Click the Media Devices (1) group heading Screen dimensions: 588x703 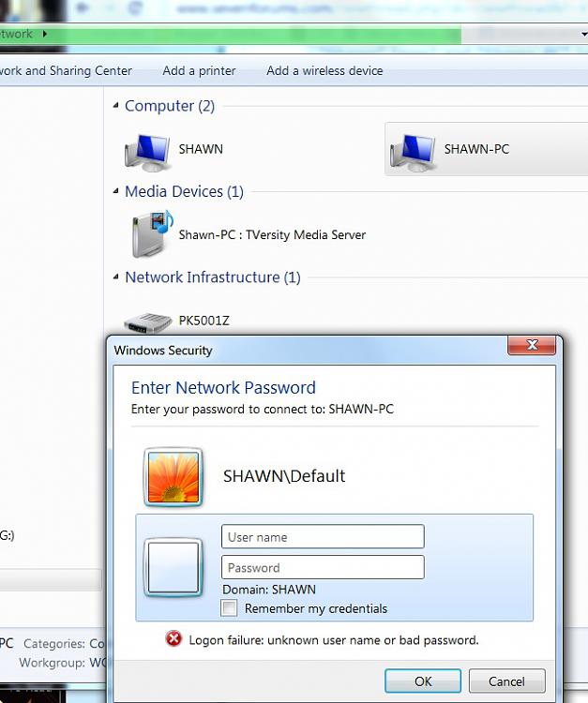(x=184, y=191)
